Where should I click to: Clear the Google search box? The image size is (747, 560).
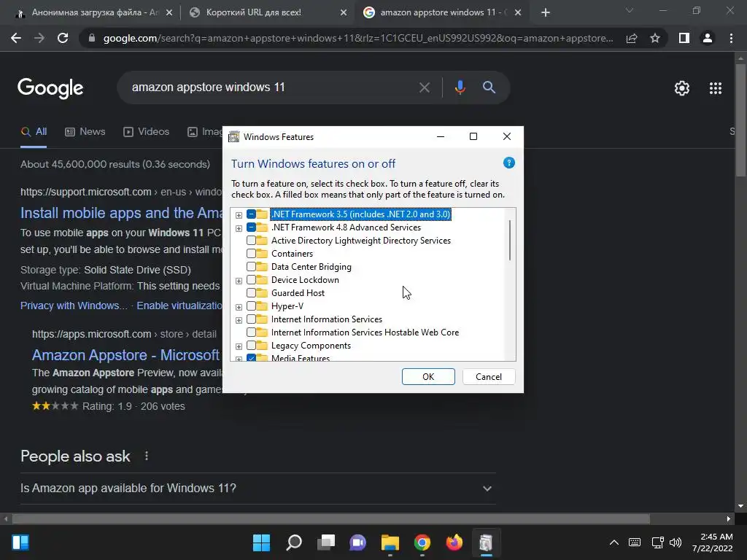pyautogui.click(x=424, y=87)
